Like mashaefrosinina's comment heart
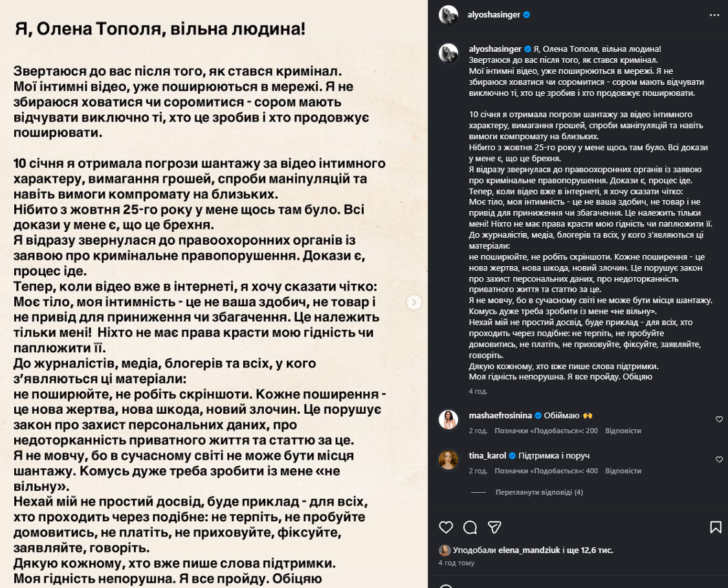The width and height of the screenshot is (728, 588). (719, 420)
